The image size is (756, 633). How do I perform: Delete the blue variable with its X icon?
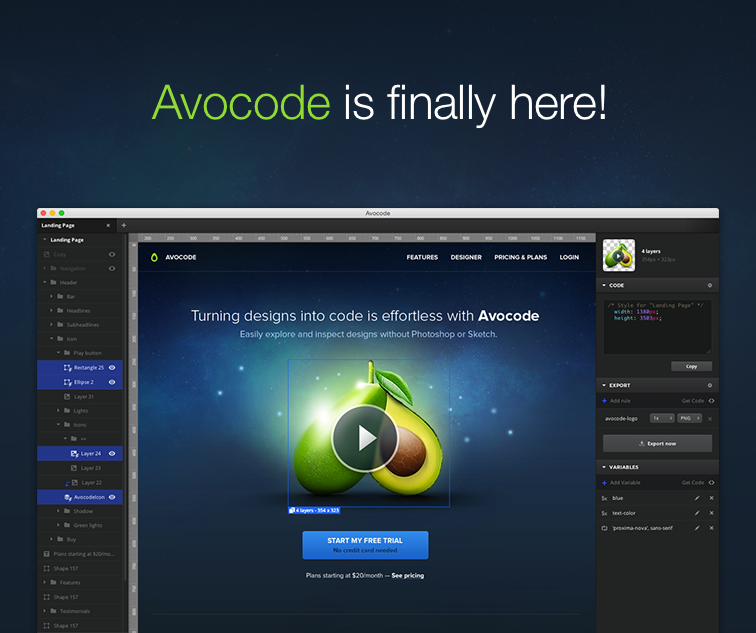point(711,498)
